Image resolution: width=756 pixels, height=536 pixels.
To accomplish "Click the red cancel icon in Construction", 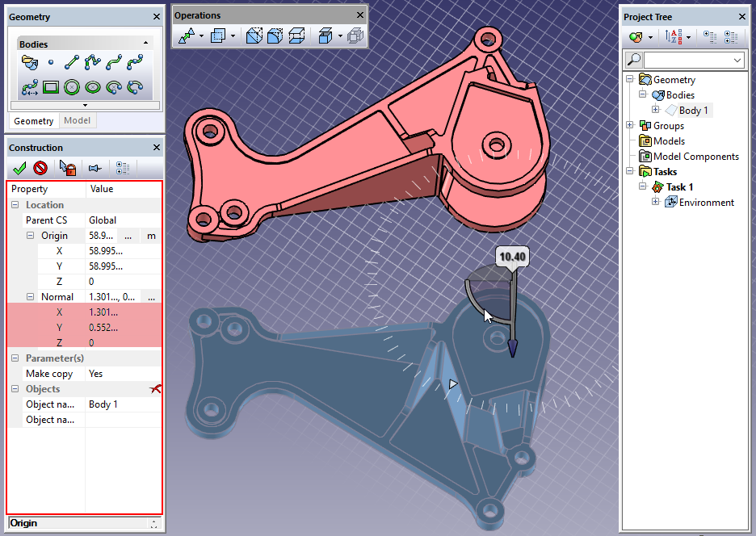I will pos(40,168).
